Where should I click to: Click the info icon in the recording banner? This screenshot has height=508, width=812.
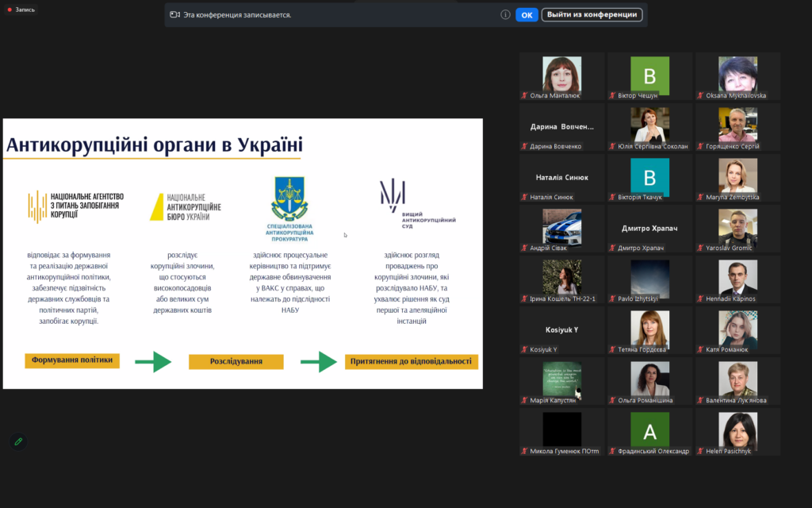tap(505, 14)
